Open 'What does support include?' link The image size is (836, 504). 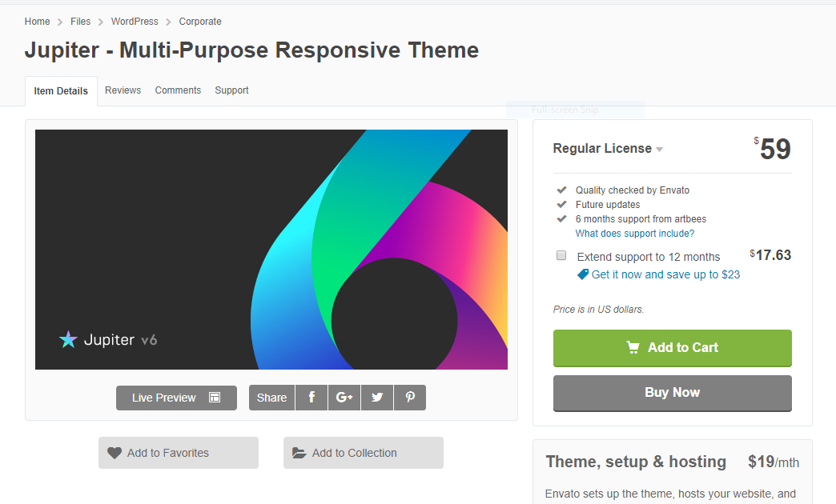coord(634,234)
